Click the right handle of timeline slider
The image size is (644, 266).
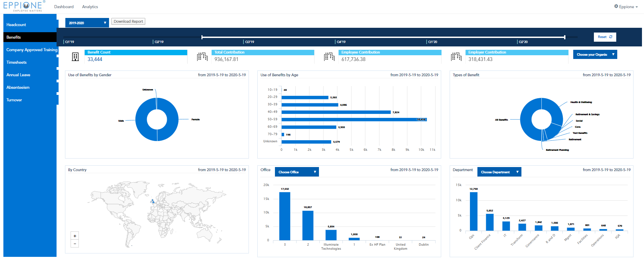564,37
